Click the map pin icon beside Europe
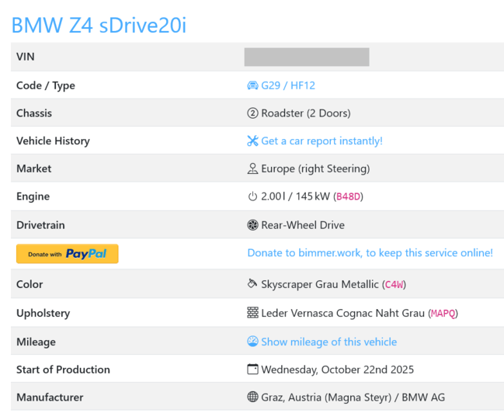504x420 pixels. 252,168
